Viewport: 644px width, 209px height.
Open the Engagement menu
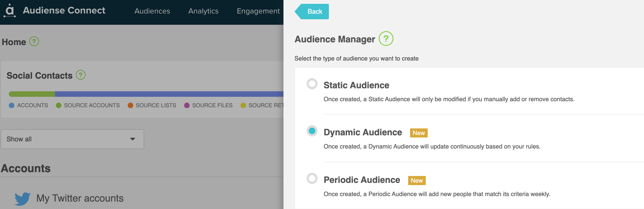tap(258, 11)
